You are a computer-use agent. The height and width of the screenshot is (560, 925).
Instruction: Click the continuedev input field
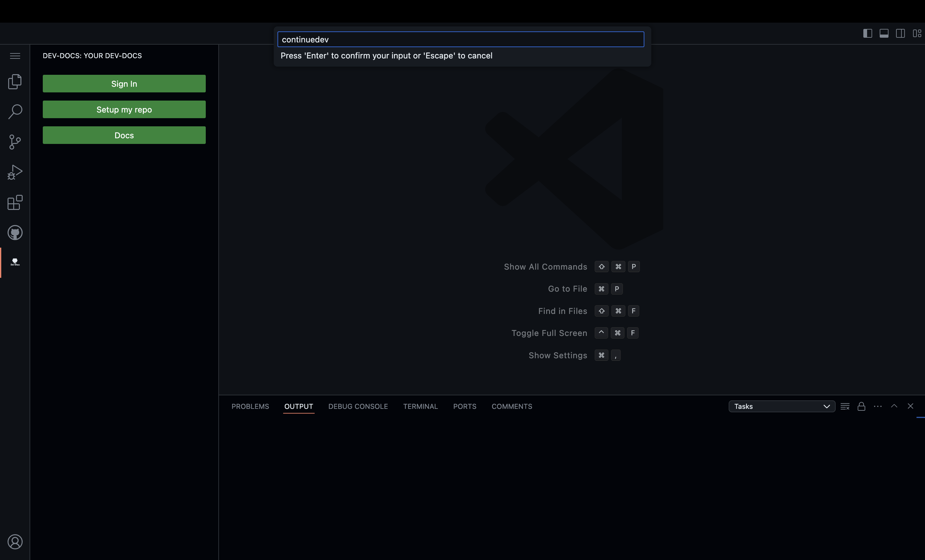click(x=461, y=39)
